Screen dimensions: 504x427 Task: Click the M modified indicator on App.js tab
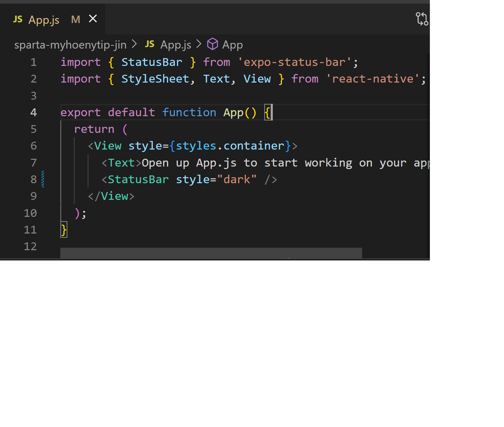click(x=76, y=19)
